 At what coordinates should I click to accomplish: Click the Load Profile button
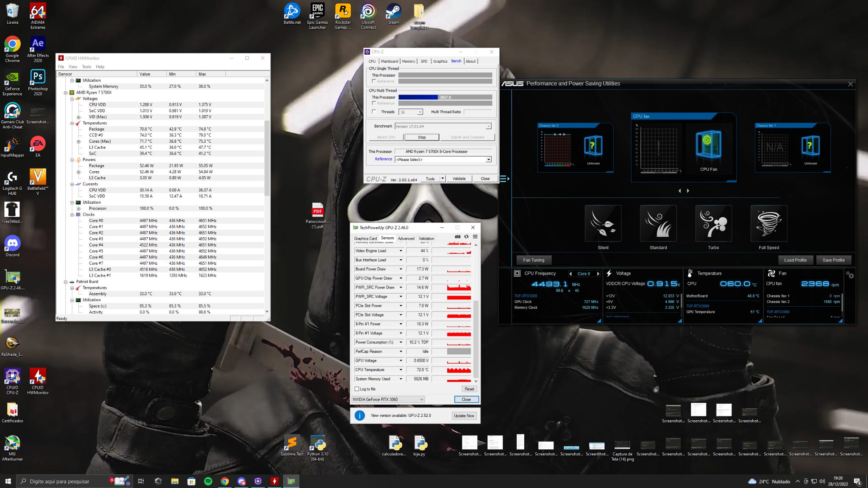tap(796, 260)
